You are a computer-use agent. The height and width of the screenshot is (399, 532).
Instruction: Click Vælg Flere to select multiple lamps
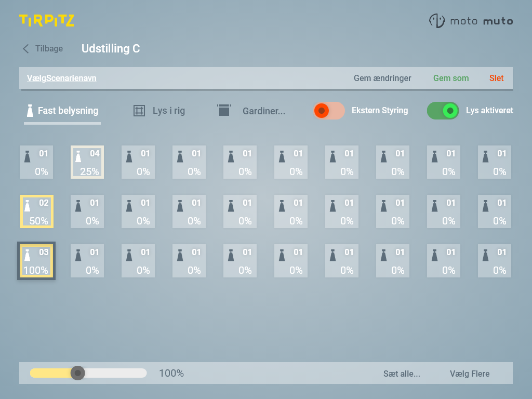point(469,374)
